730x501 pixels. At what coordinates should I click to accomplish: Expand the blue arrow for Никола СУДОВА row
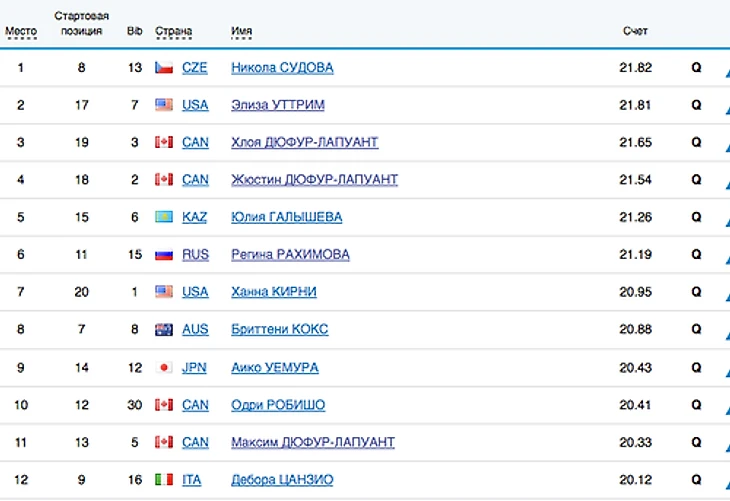point(724,69)
